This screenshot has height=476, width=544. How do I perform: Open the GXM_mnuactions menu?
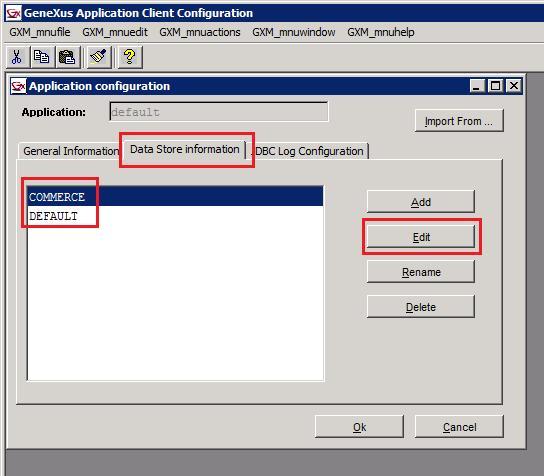[200, 32]
